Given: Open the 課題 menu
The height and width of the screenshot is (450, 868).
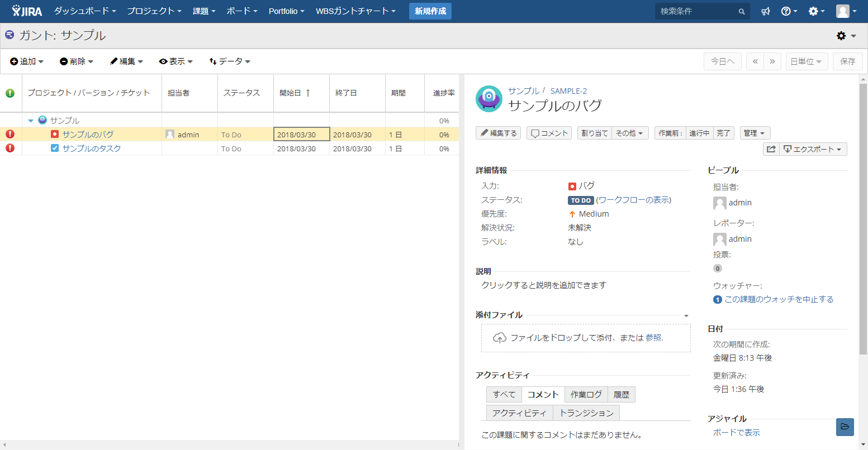Looking at the screenshot, I should coord(204,11).
